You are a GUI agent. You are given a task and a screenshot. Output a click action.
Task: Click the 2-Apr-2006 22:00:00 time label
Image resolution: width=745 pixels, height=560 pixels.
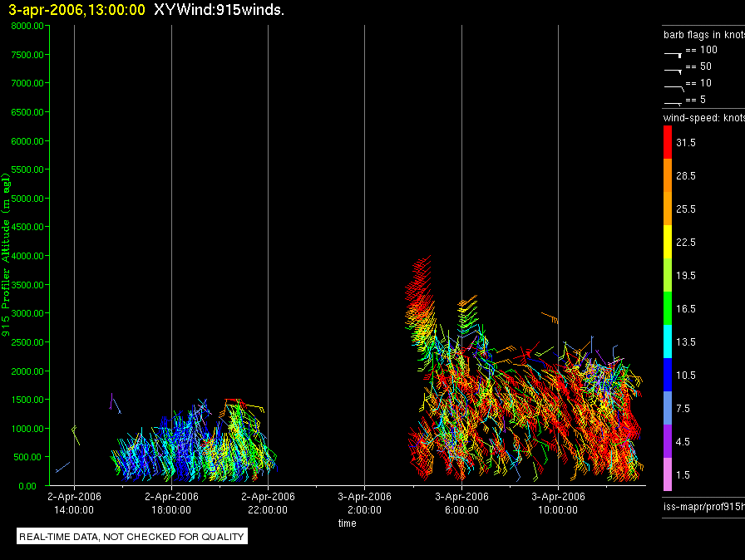pyautogui.click(x=268, y=503)
